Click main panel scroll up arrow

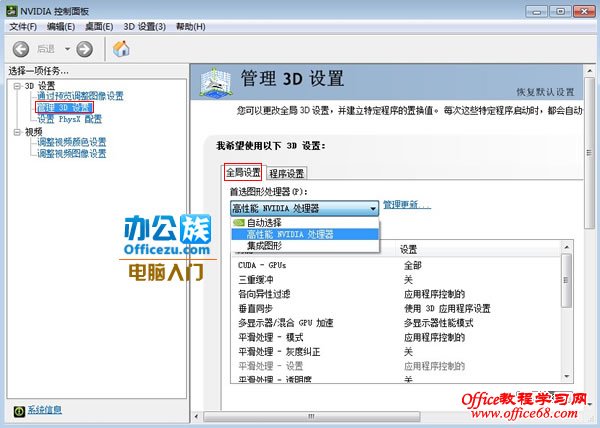pos(589,71)
